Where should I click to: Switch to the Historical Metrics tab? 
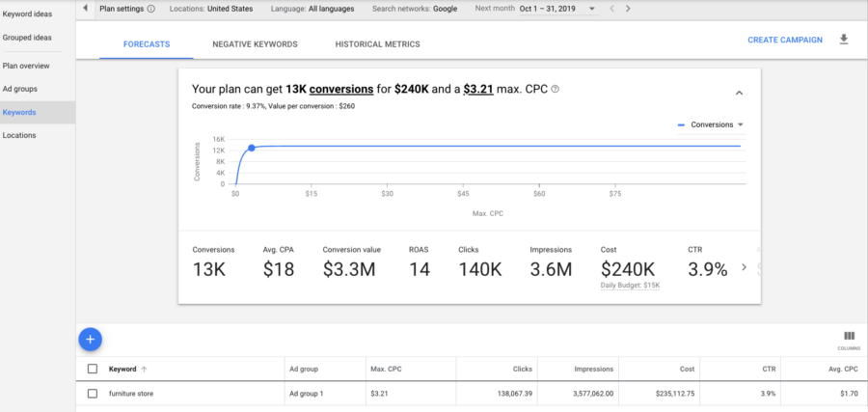coord(377,44)
